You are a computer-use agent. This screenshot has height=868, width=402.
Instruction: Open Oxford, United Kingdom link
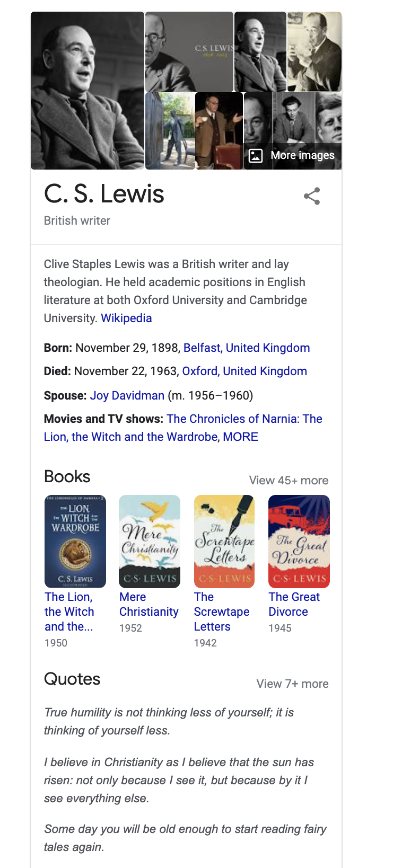(244, 371)
